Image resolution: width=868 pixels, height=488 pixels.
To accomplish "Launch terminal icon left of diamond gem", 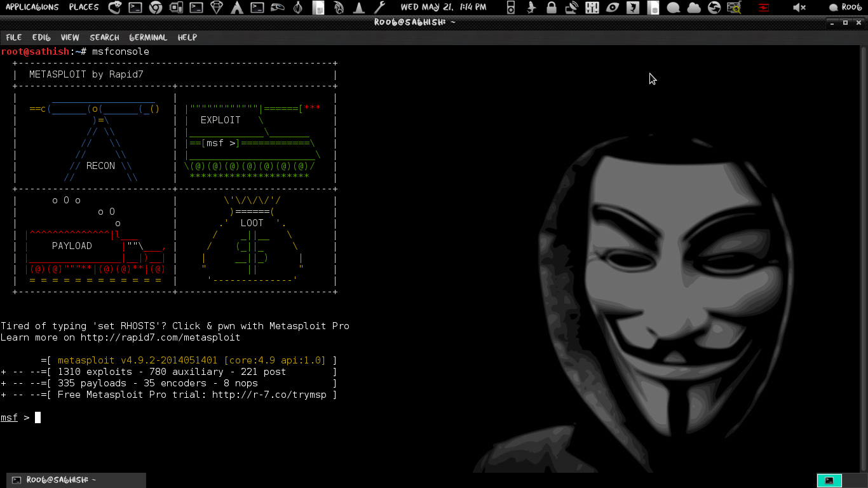I will [196, 8].
